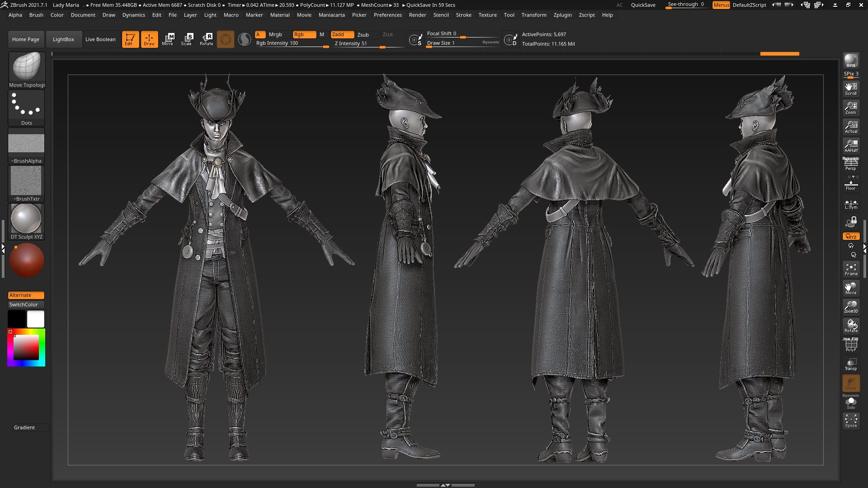Open the Zplugin menu

(562, 15)
